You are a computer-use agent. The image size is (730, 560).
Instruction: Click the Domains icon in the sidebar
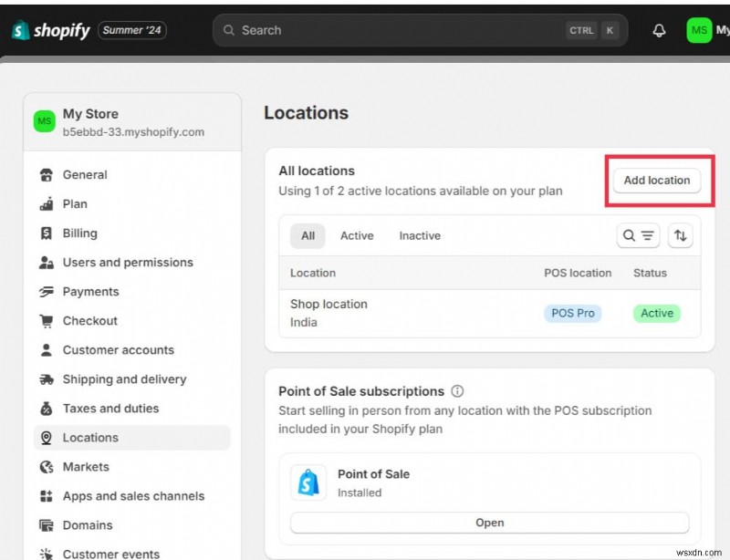(x=47, y=525)
